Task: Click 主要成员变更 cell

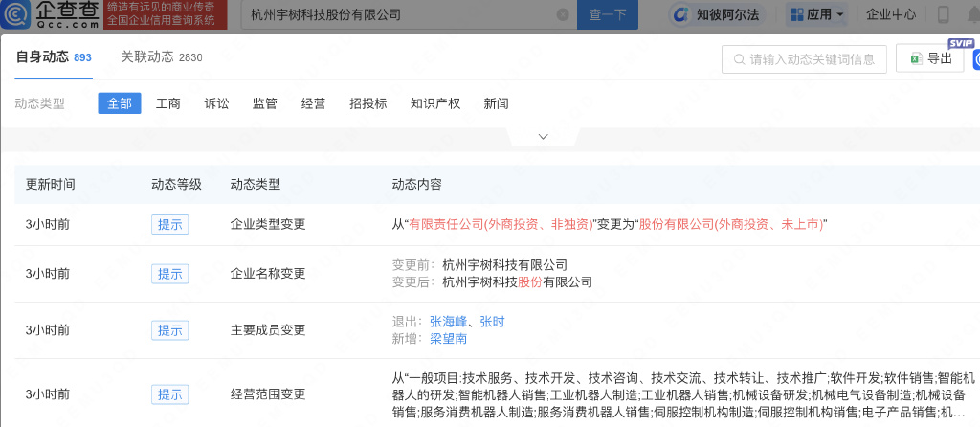Action: (268, 330)
